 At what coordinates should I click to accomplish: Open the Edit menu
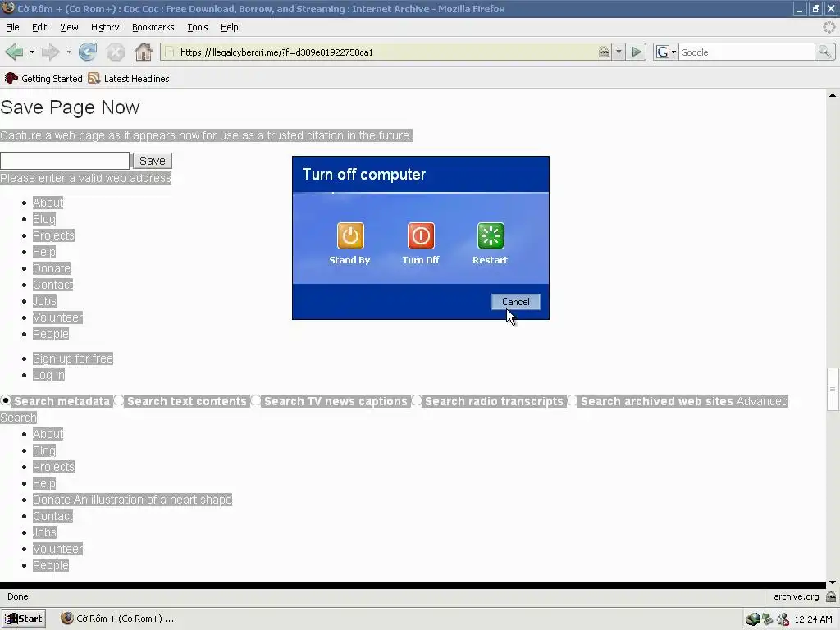[39, 27]
